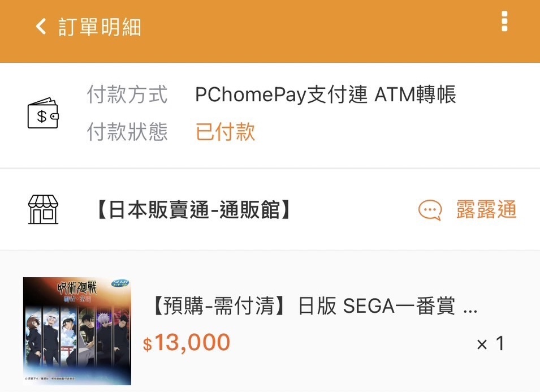Tap the 訂單明細 page title
Screen dimensions: 540x392
point(100,27)
